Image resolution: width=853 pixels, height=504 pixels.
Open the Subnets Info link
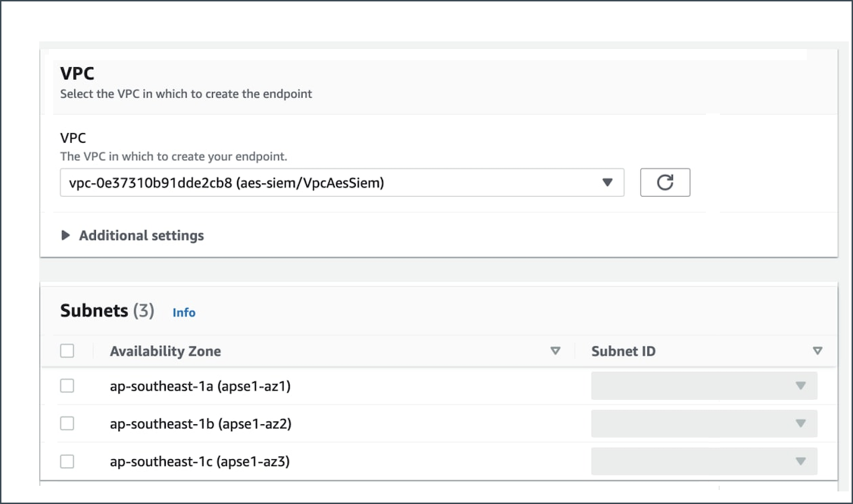tap(183, 313)
